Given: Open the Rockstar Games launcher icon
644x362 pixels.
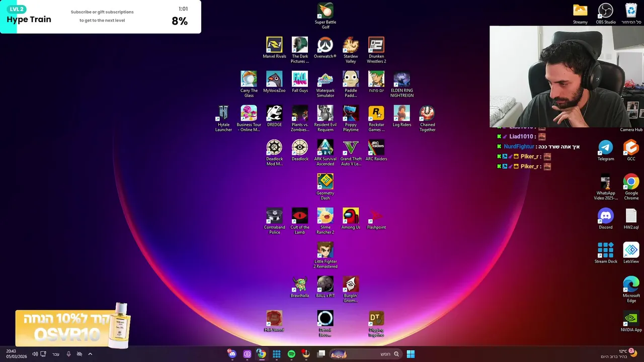Looking at the screenshot, I should click(x=376, y=119).
